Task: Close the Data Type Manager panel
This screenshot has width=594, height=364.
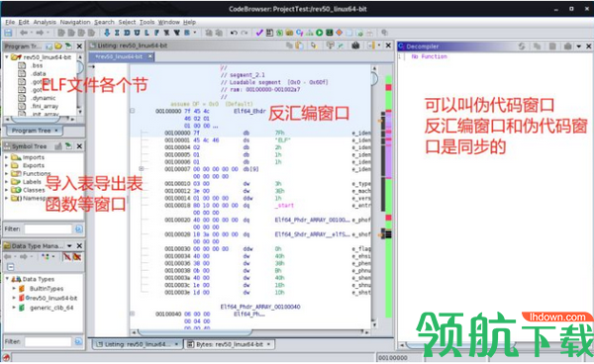Action: click(x=79, y=246)
